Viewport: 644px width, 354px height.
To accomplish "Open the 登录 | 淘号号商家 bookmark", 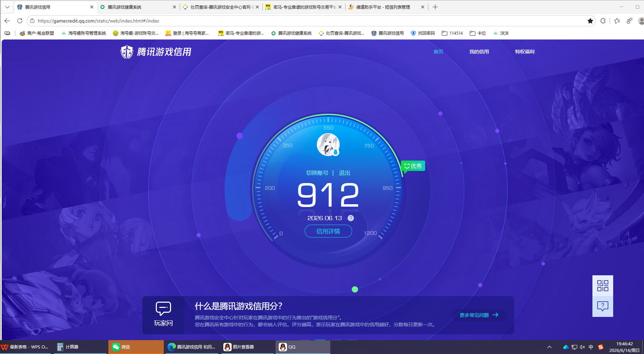I will (x=187, y=33).
